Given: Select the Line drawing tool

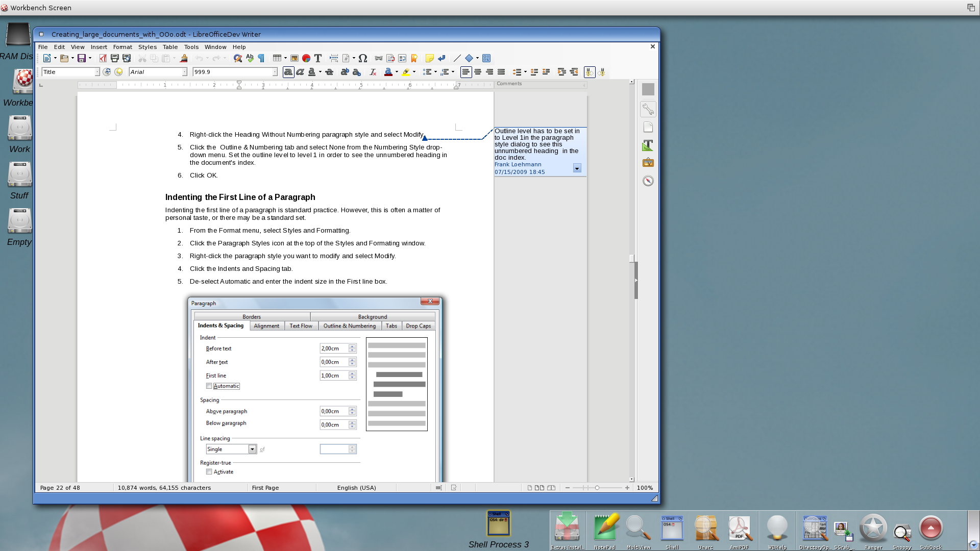Looking at the screenshot, I should click(457, 58).
